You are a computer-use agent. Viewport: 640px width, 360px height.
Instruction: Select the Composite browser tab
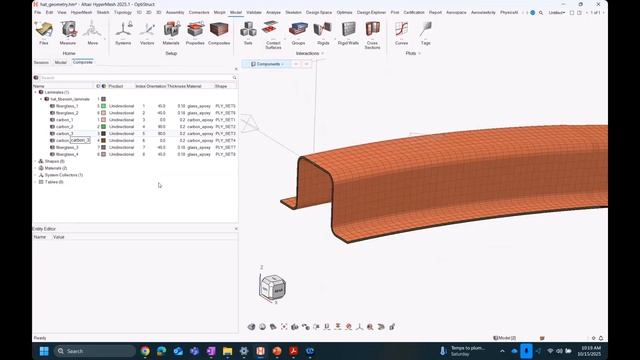(x=82, y=62)
